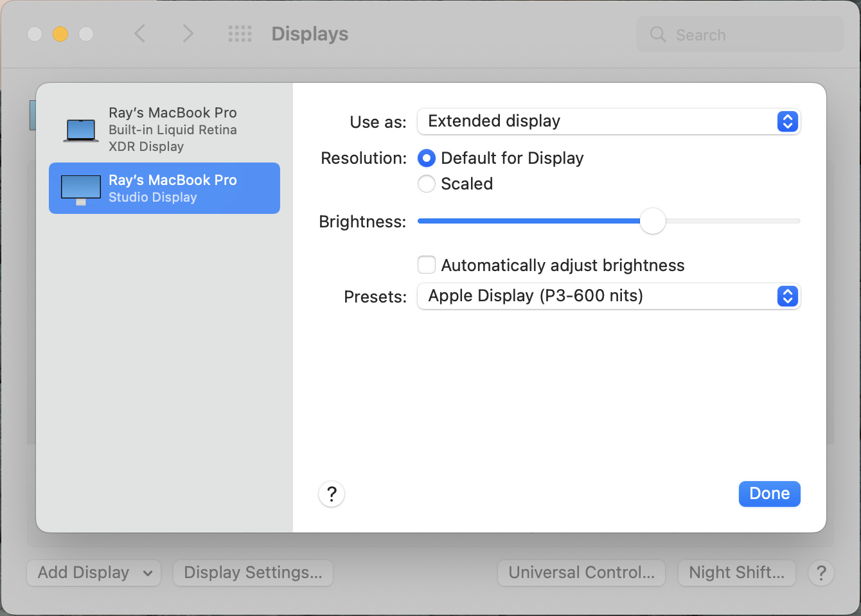
Task: Open the help question mark in dialog
Action: coord(332,494)
